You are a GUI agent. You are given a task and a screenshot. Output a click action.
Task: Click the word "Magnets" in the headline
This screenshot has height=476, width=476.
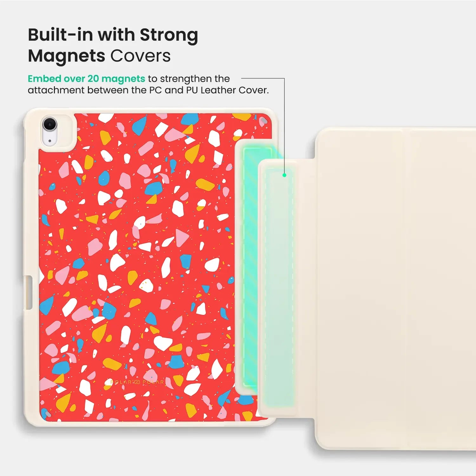point(67,56)
